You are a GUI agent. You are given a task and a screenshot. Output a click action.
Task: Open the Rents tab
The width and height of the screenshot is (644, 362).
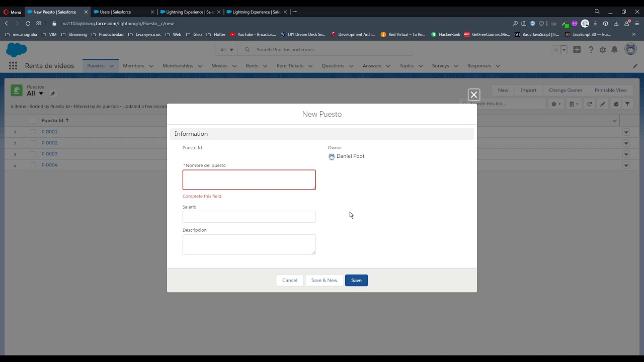(x=252, y=66)
